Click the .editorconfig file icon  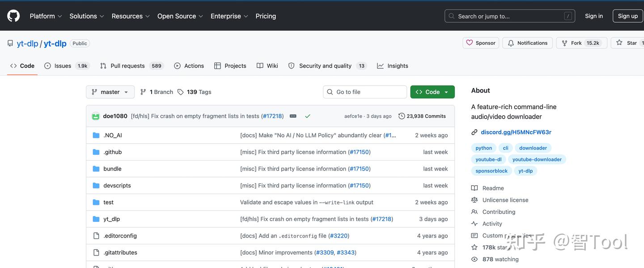pos(96,236)
